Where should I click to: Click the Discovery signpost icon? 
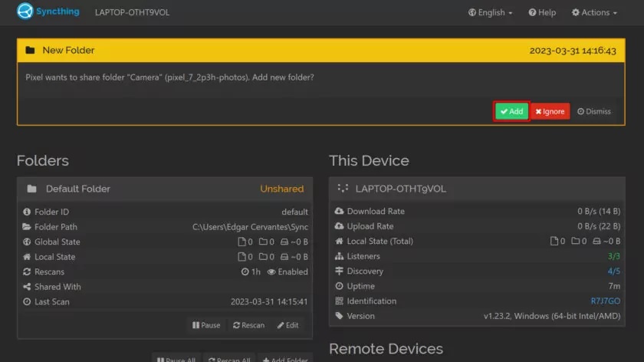pyautogui.click(x=339, y=271)
